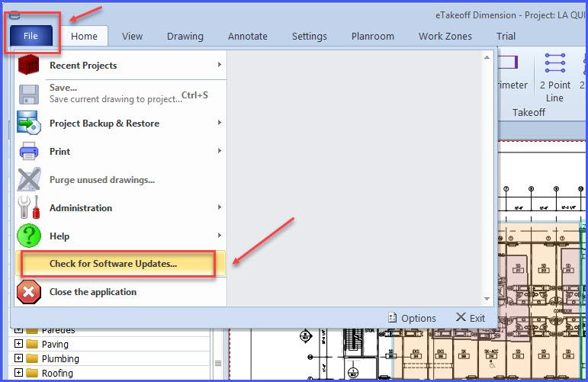The image size is (588, 382).
Task: Click the Exit button label
Action: click(477, 318)
